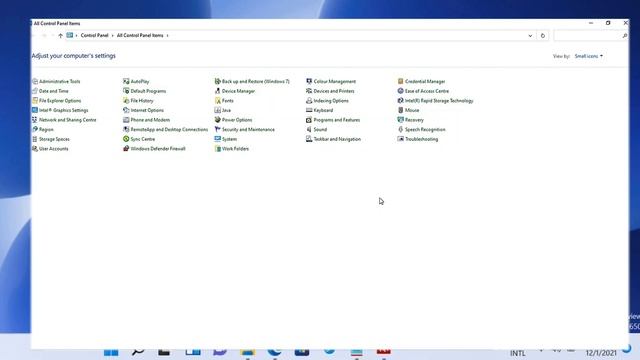Click the Troubleshooting link text

tap(422, 139)
